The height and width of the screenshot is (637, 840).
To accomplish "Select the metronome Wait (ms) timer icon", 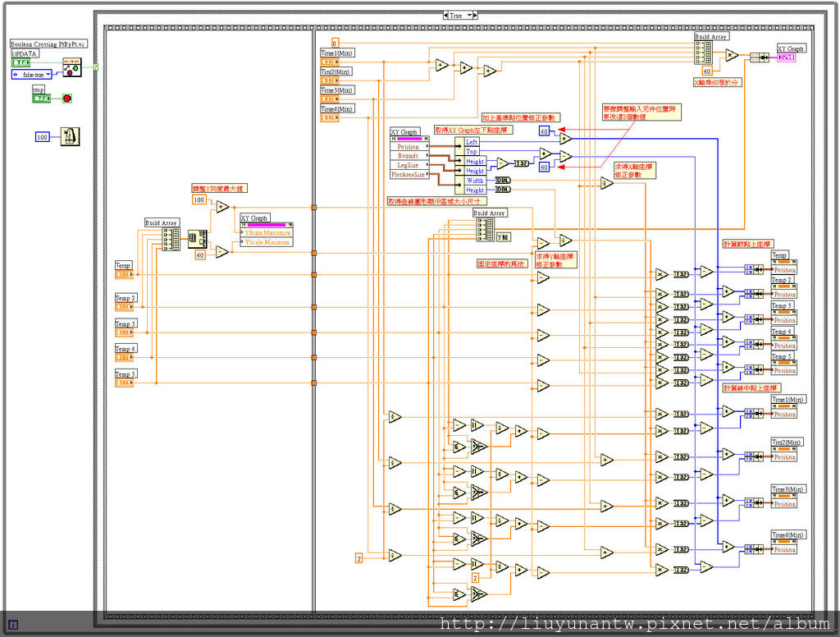I will pyautogui.click(x=71, y=136).
